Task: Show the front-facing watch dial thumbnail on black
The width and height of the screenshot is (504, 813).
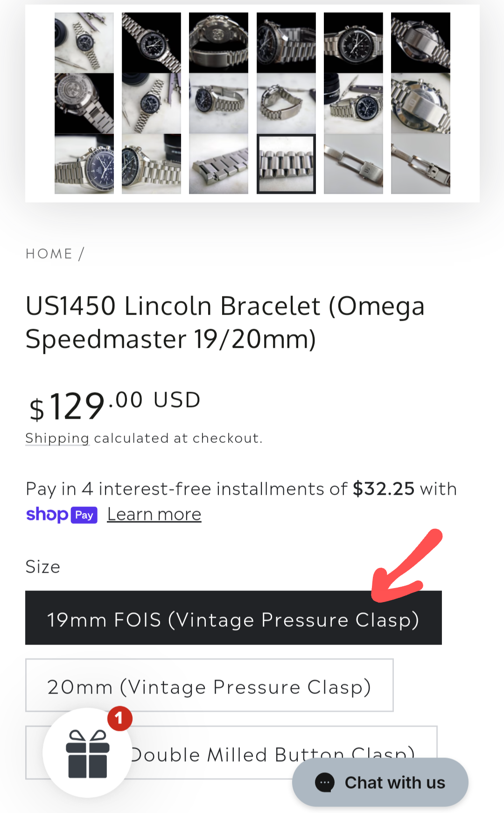Action: pyautogui.click(x=353, y=43)
